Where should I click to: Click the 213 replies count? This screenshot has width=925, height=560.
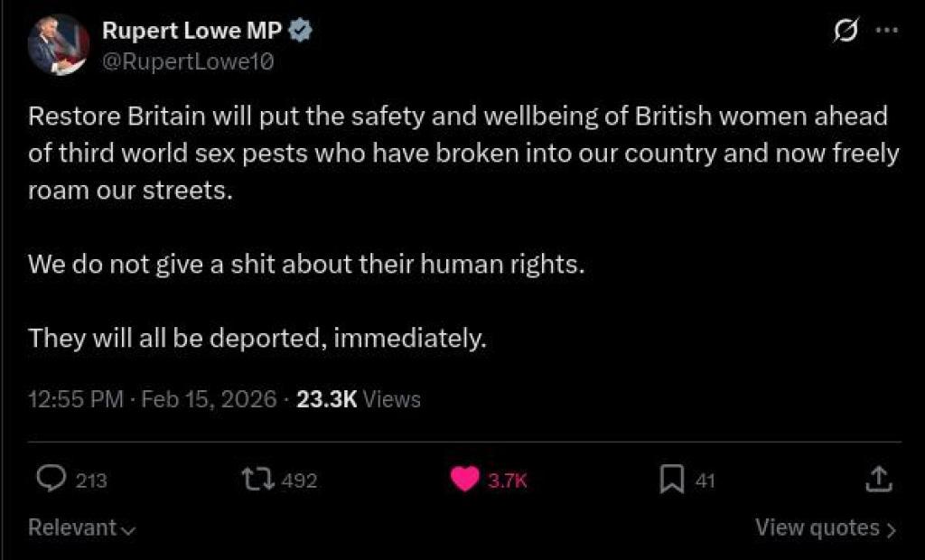pos(91,481)
